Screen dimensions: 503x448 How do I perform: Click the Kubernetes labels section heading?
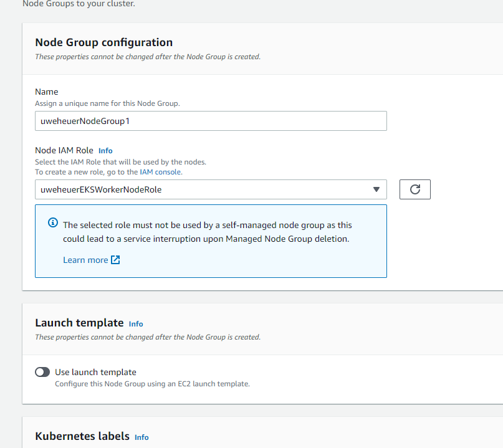(82, 436)
